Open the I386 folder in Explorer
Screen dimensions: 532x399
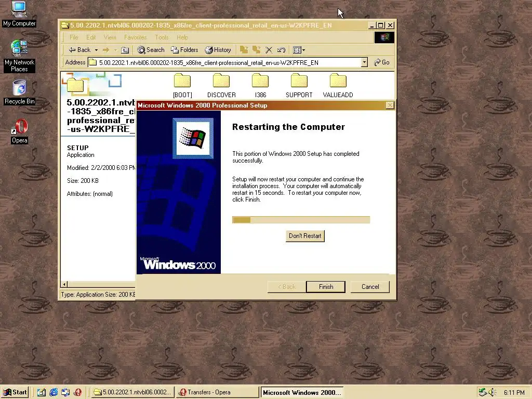pos(260,86)
